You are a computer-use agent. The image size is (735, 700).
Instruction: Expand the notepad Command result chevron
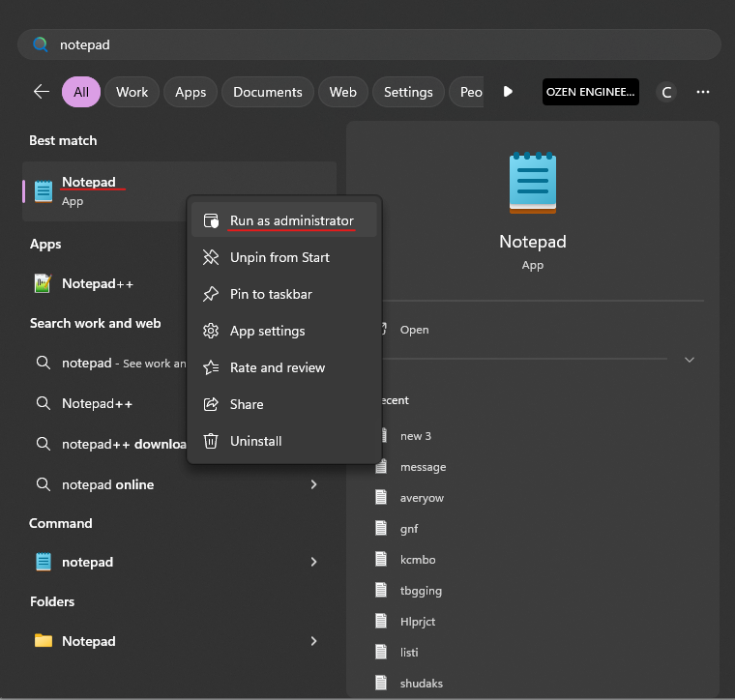(x=313, y=562)
